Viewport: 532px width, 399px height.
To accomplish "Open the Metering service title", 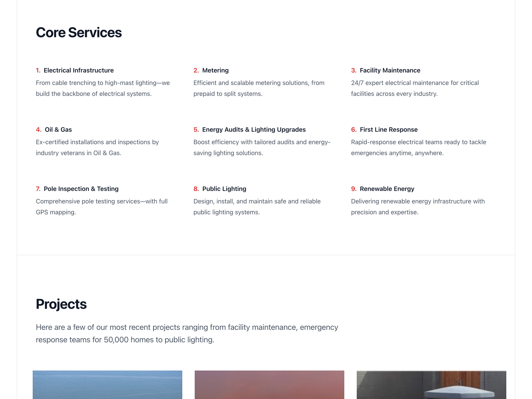I will pos(215,70).
